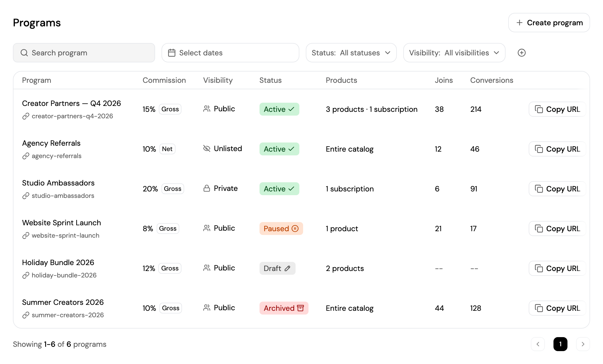
Task: Click the Active status badge for Agency Referrals
Action: [x=279, y=149]
